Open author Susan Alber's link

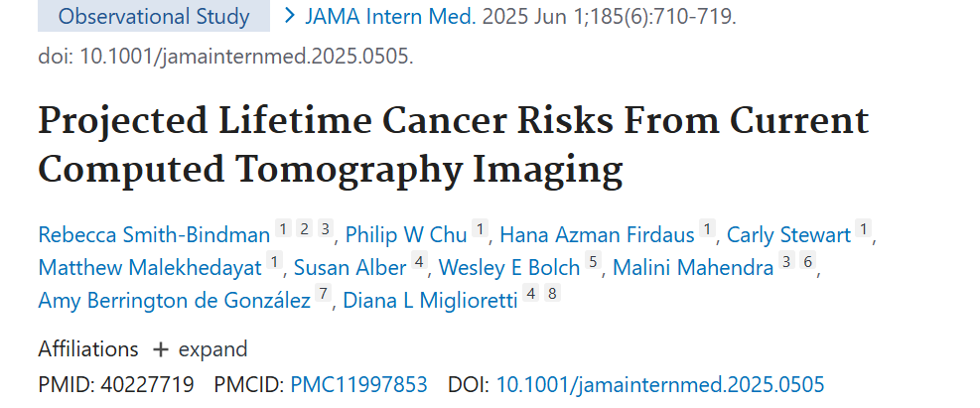point(350,268)
